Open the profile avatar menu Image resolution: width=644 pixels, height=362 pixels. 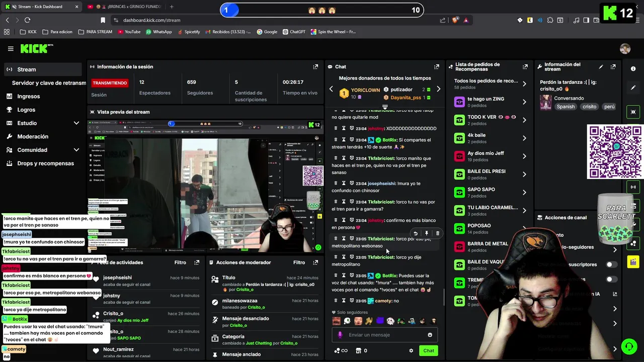pyautogui.click(x=625, y=49)
